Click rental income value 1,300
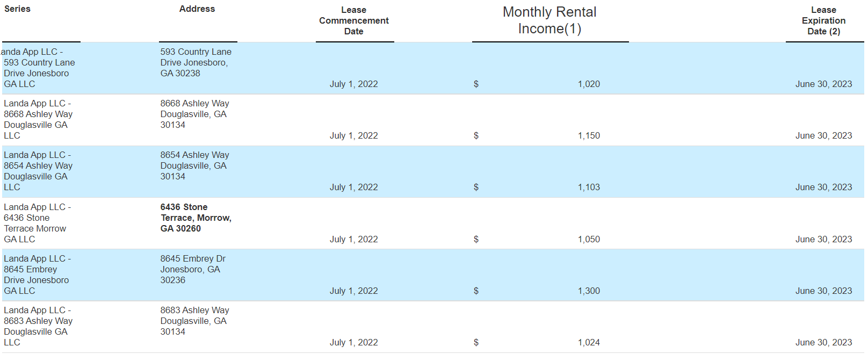Screen dimensions: 868x361 coord(589,291)
